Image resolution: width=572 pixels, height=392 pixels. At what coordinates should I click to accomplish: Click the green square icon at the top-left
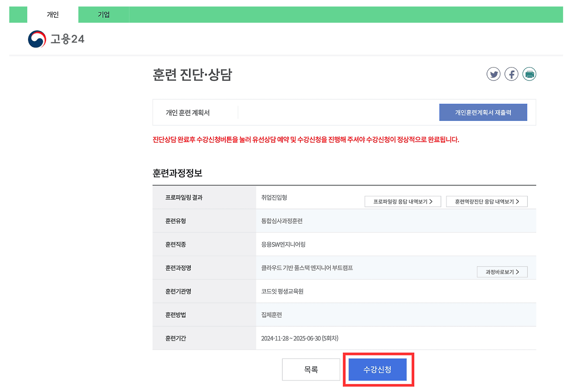pyautogui.click(x=18, y=14)
